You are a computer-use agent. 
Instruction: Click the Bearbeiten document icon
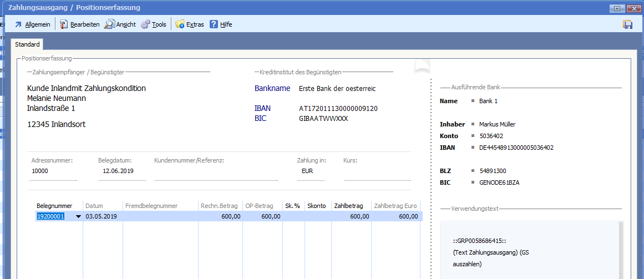64,24
